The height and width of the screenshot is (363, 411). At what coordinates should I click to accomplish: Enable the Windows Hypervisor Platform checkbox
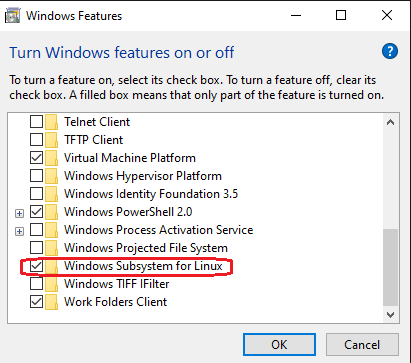pos(36,176)
